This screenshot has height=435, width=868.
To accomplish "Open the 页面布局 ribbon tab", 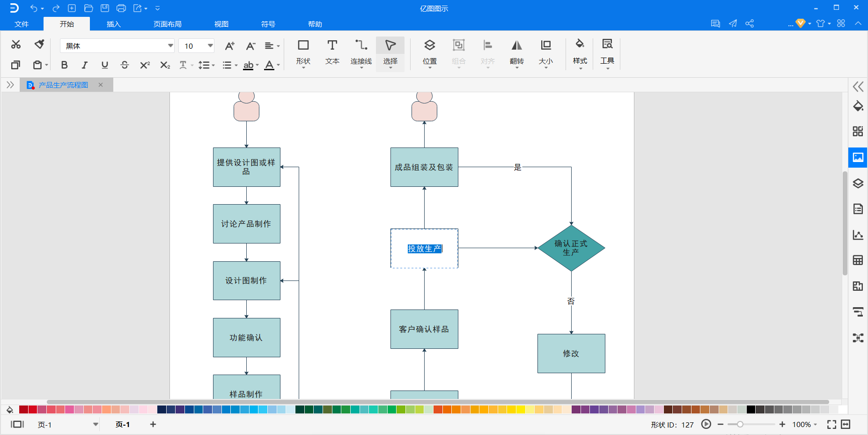I will (167, 24).
